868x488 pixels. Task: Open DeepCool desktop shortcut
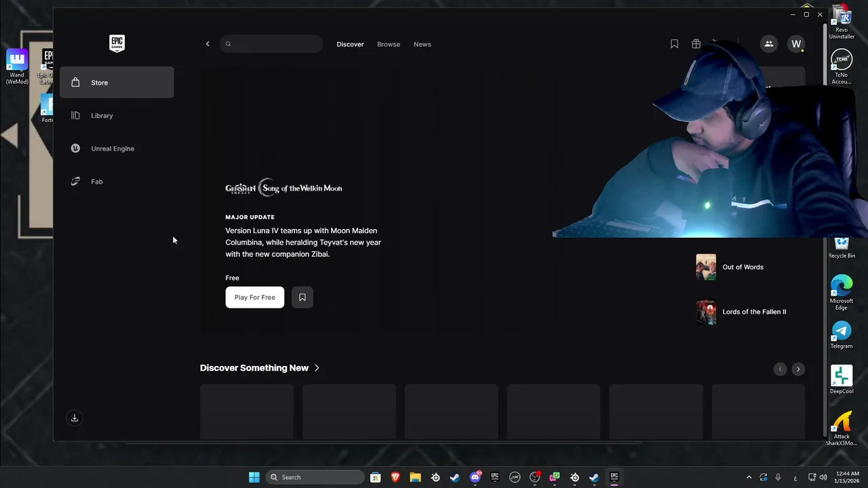coord(842,380)
